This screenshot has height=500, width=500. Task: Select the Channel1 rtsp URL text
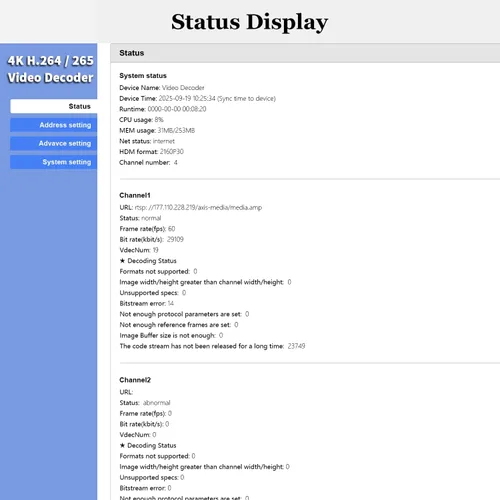click(x=198, y=207)
